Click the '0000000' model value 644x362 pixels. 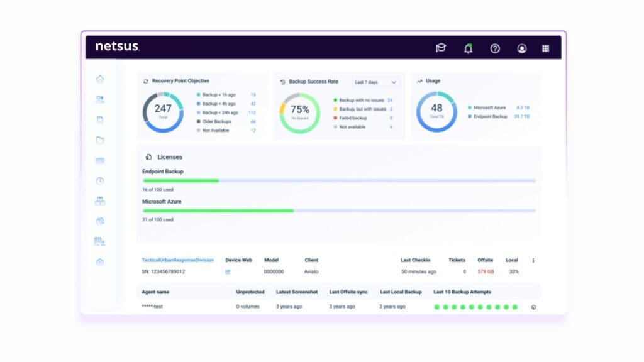[274, 271]
